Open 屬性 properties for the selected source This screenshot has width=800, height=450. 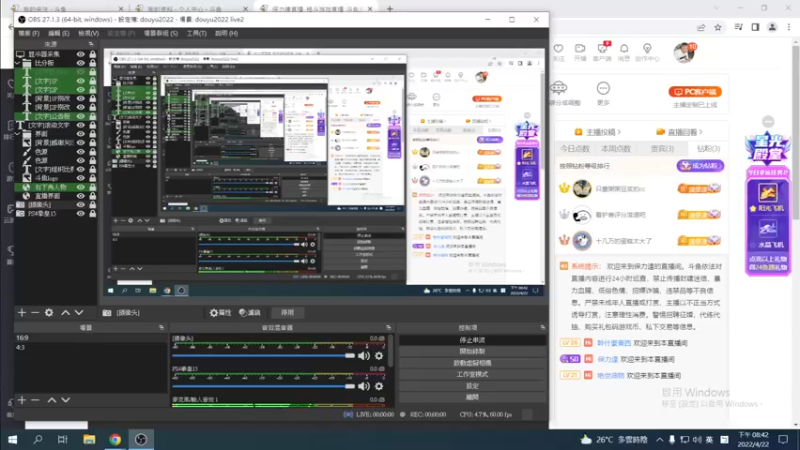click(220, 313)
